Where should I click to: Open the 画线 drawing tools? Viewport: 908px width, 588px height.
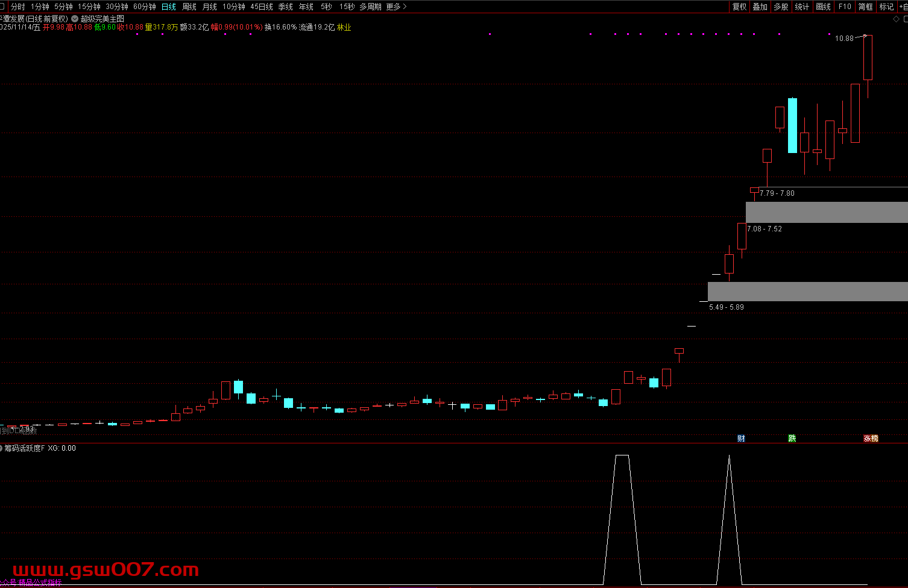click(x=823, y=7)
